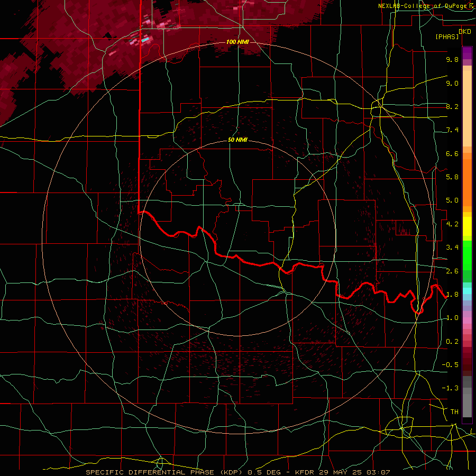Click the 50 NMI range ring label
Screen dimensions: 476x476
(237, 140)
